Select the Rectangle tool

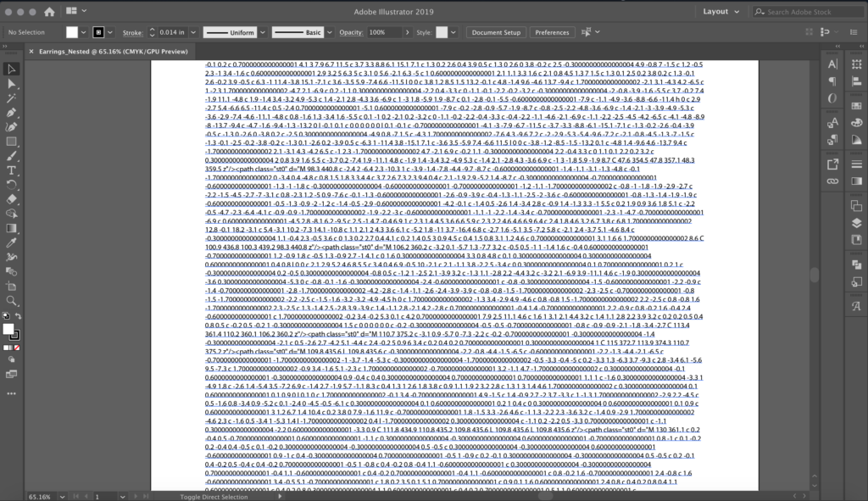[11, 142]
